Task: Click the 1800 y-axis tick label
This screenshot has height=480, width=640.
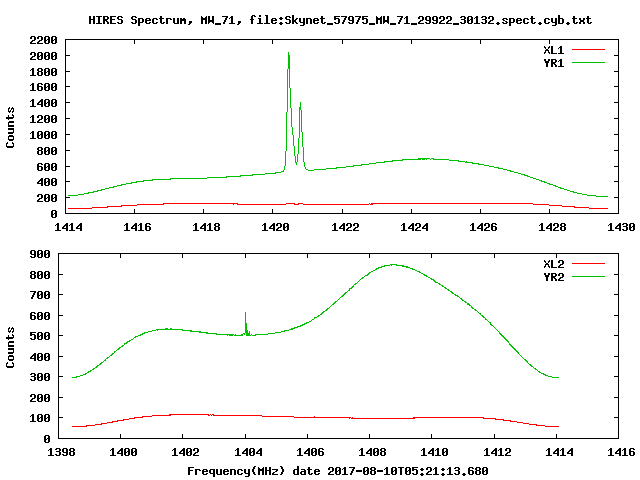Action: [x=43, y=72]
